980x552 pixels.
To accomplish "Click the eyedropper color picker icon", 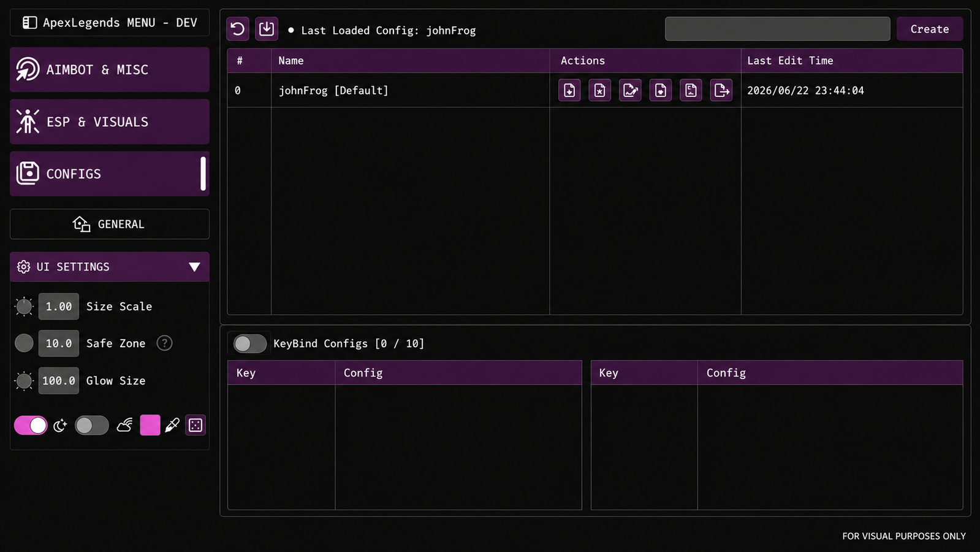I will (x=172, y=425).
